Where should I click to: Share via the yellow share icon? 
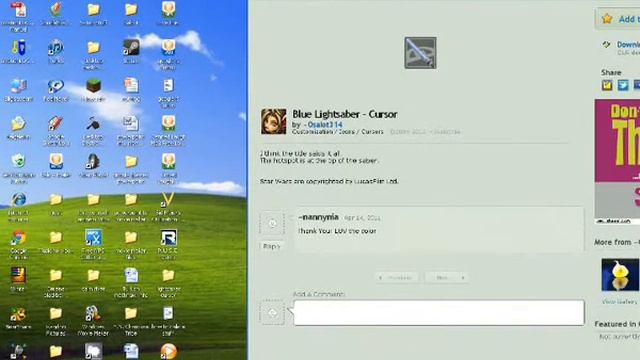pos(607,85)
